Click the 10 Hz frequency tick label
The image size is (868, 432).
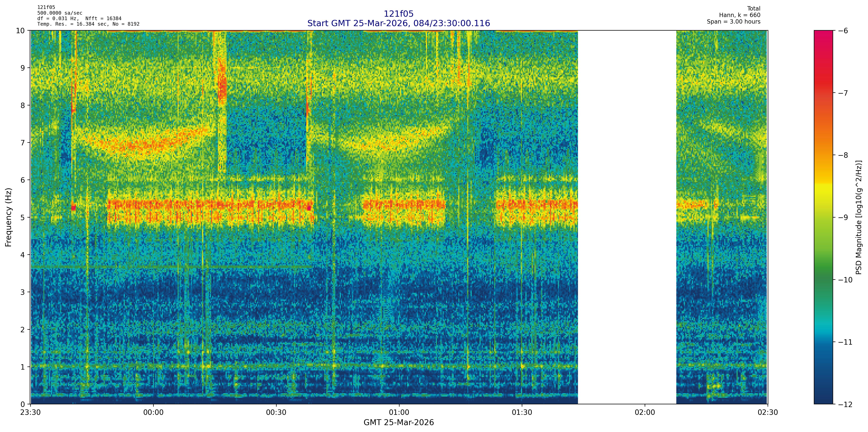pyautogui.click(x=21, y=31)
